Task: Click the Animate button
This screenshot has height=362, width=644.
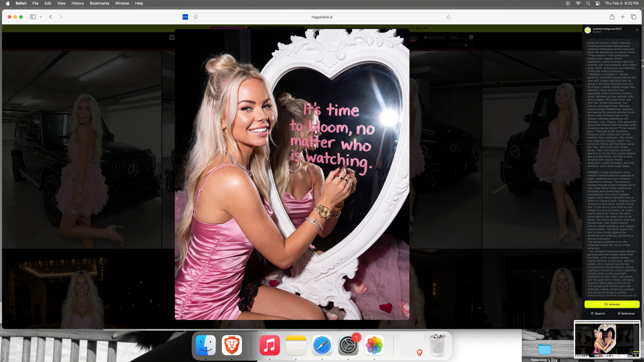Action: (612, 304)
